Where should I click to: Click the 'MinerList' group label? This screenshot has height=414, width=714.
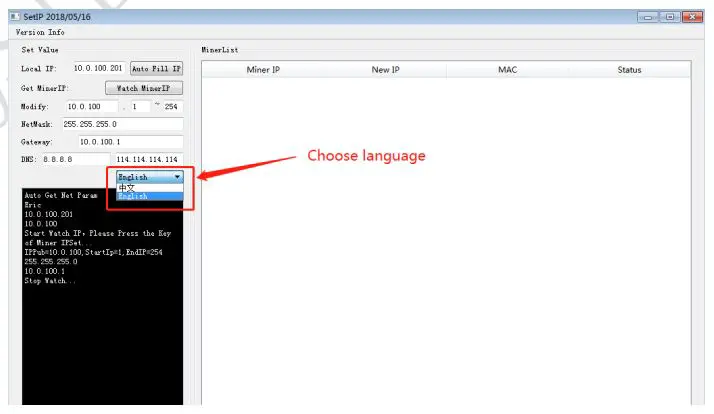click(x=220, y=50)
